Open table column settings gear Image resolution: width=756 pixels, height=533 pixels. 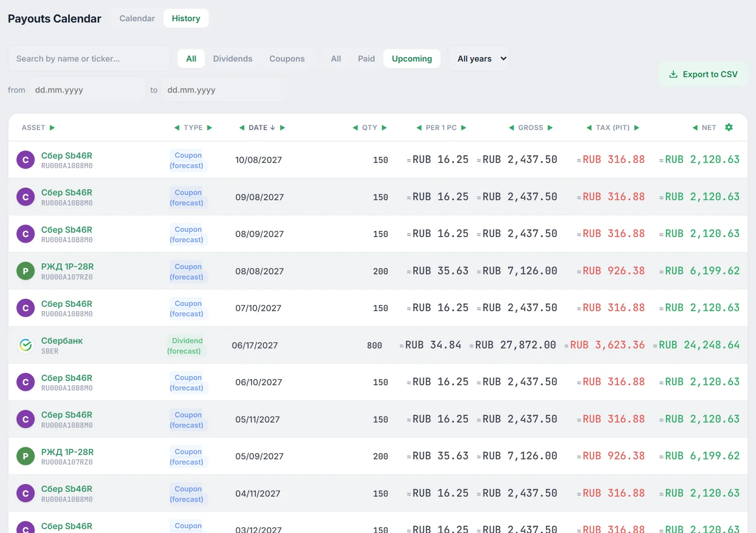[x=729, y=127]
